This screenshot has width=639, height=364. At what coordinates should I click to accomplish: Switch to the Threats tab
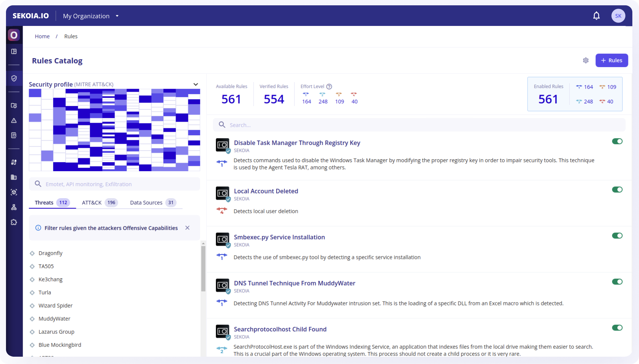click(x=52, y=202)
